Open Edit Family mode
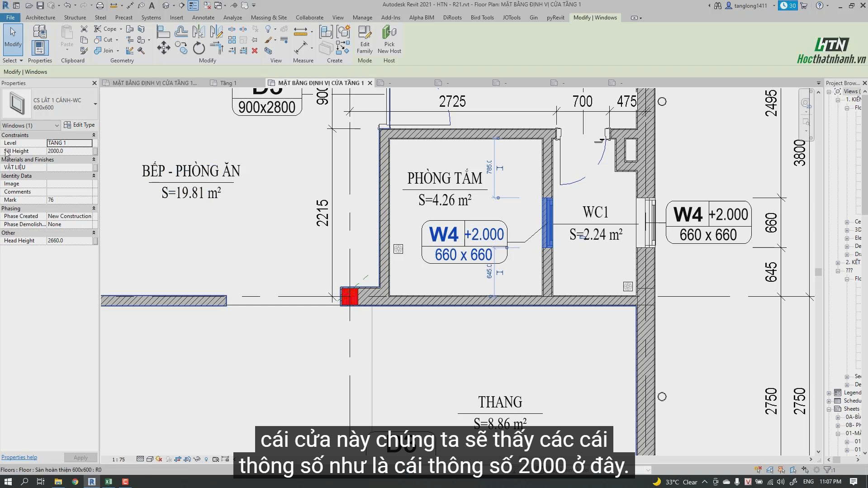The width and height of the screenshot is (868, 488). click(x=365, y=40)
